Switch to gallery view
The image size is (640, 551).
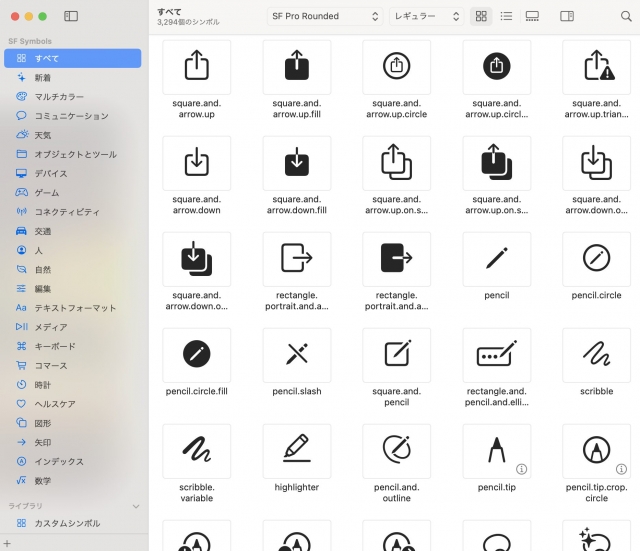(x=532, y=16)
